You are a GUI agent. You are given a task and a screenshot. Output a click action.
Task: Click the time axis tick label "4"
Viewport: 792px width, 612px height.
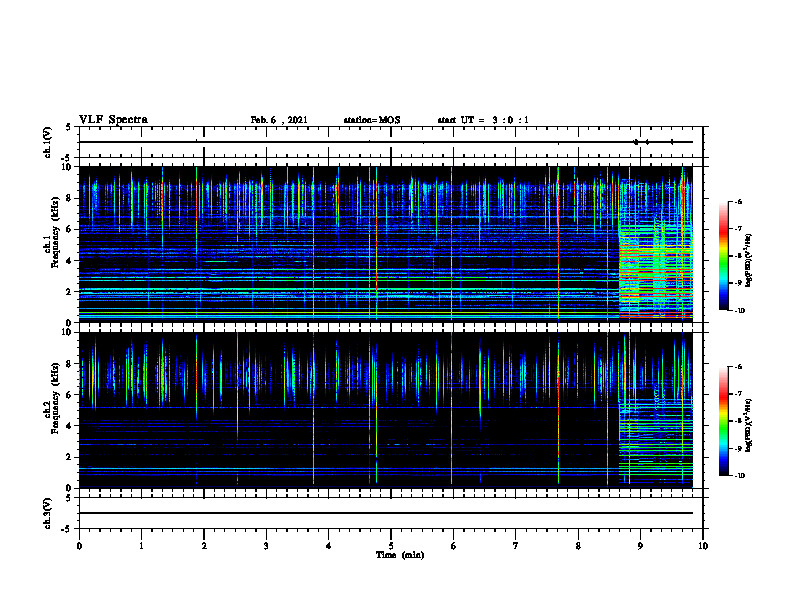click(329, 546)
